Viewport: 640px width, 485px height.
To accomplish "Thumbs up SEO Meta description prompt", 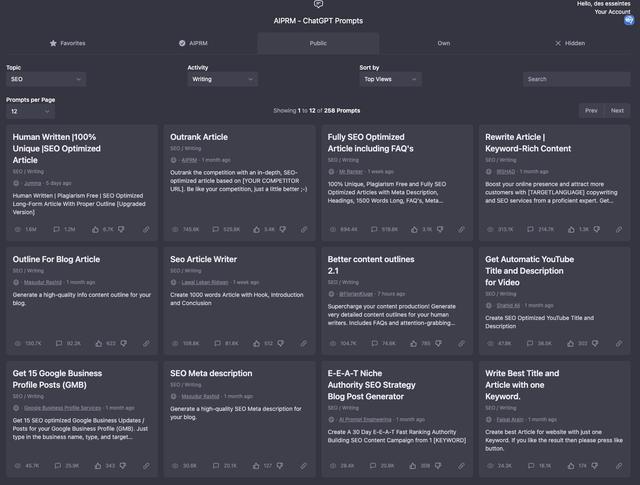I will click(256, 465).
